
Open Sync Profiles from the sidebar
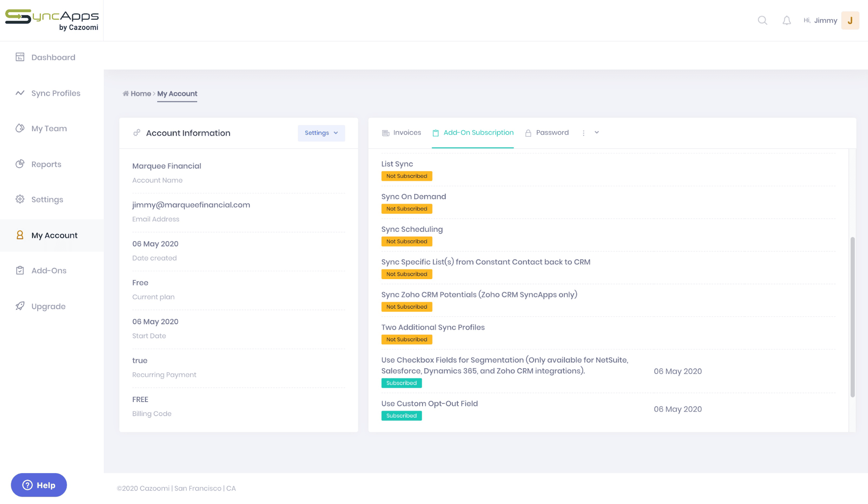[x=52, y=93]
